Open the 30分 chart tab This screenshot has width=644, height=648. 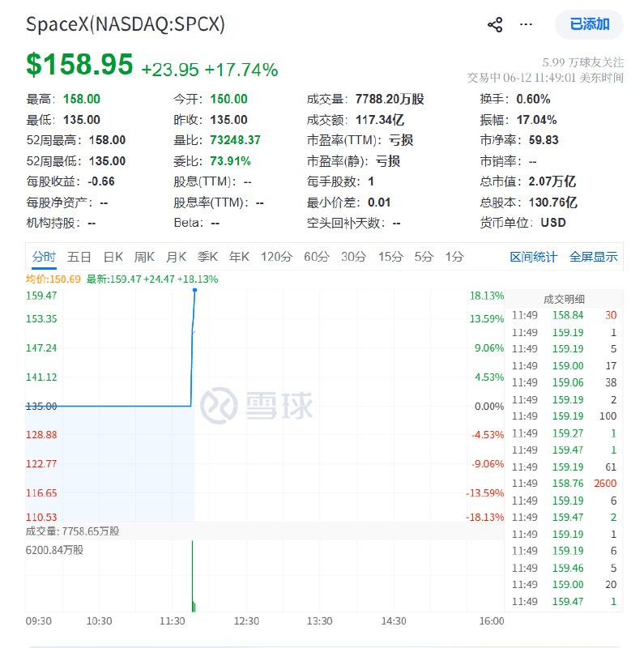353,257
